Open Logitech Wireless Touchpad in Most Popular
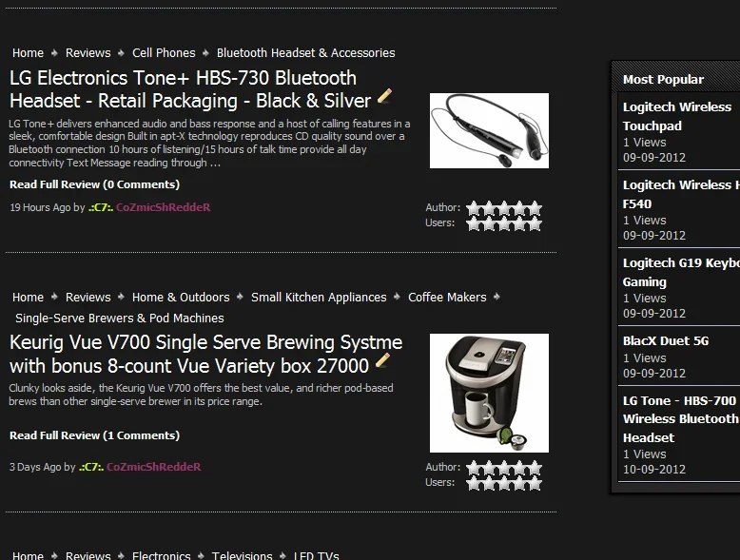This screenshot has width=740, height=560. (677, 117)
